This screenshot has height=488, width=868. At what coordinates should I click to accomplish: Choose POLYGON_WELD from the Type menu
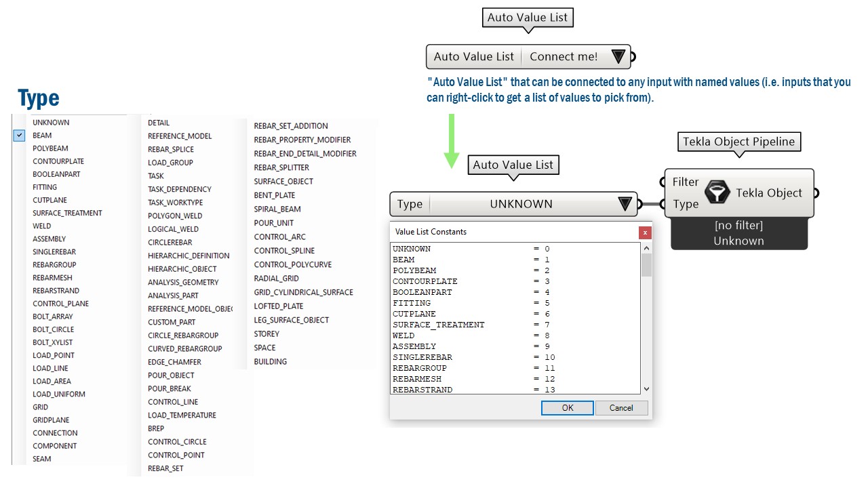(175, 216)
